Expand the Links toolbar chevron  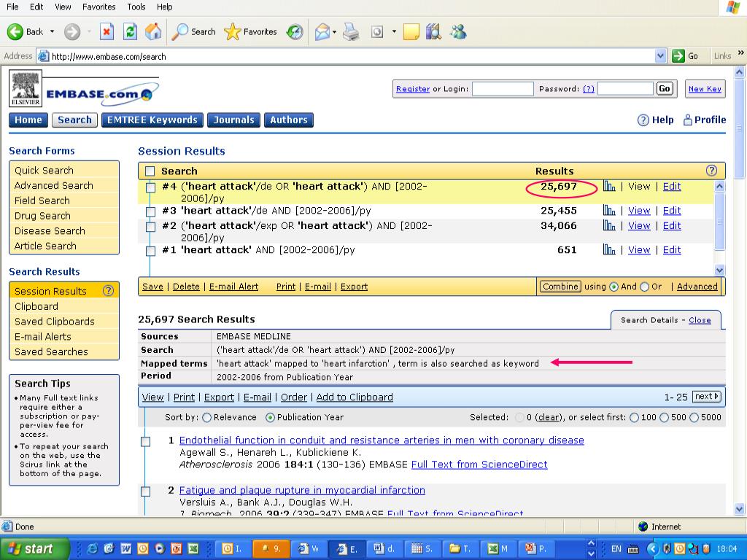click(x=741, y=52)
